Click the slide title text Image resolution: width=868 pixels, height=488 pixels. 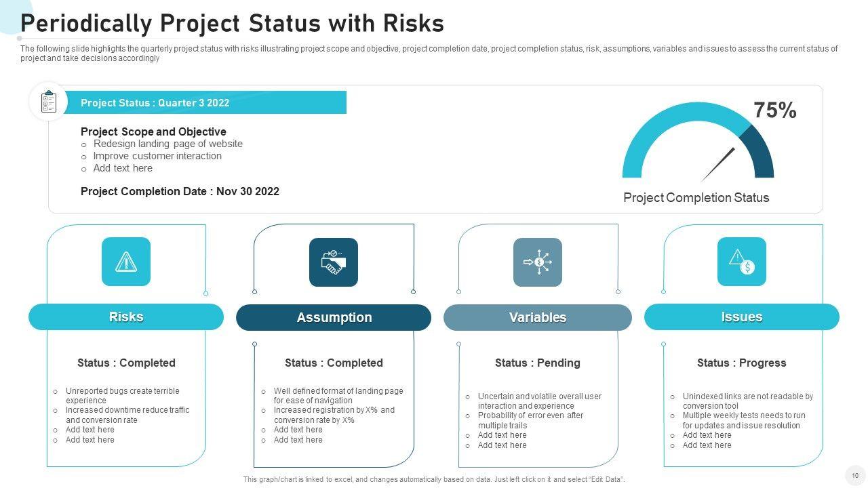[x=232, y=24]
